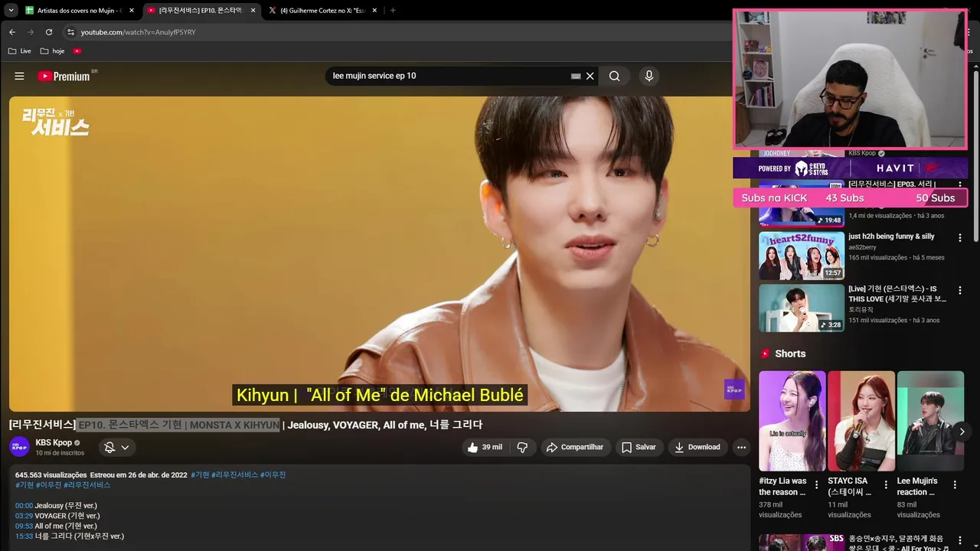Play the Lee Mujin's reaction short
This screenshot has height=551, width=980.
click(930, 421)
